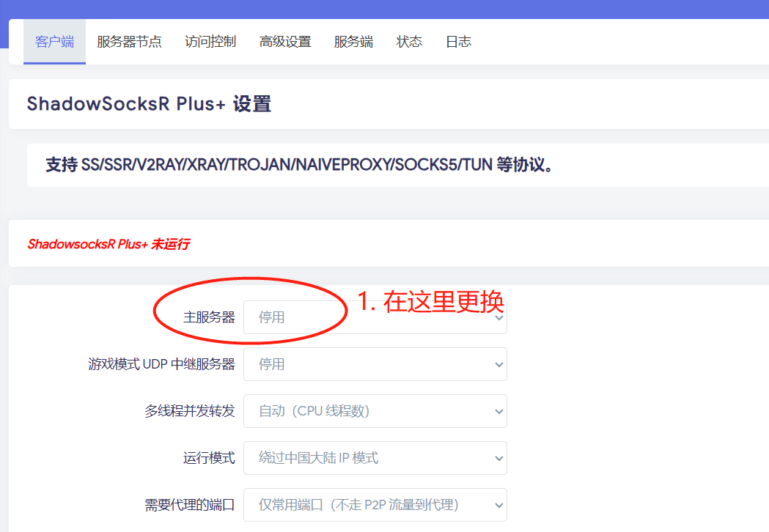Click the ShadowSocksR Plus+ 设置 heading
This screenshot has height=532, width=769.
click(149, 104)
